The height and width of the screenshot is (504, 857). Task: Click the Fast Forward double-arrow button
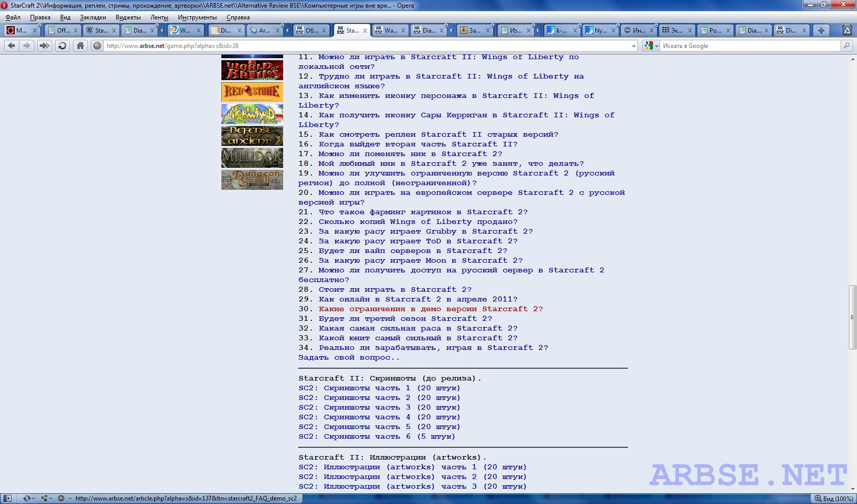44,45
